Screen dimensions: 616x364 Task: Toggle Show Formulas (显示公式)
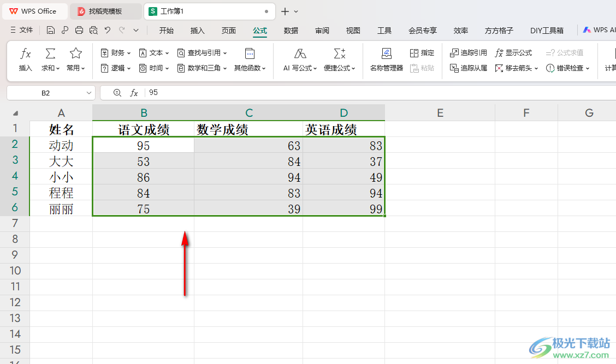click(x=513, y=52)
